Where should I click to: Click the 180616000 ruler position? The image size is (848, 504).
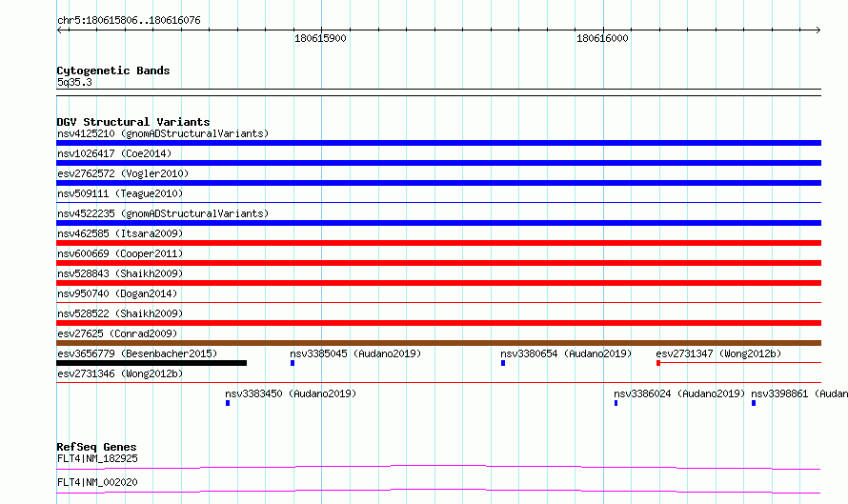tap(602, 38)
